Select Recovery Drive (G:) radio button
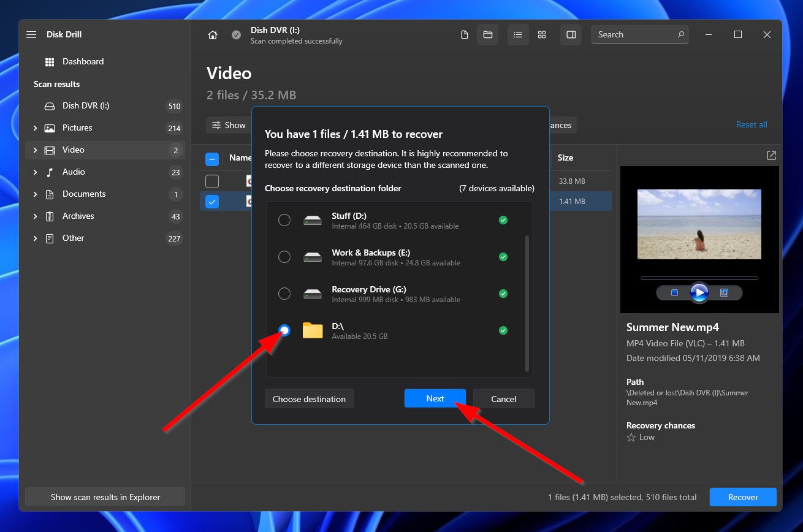The image size is (803, 532). pos(284,294)
